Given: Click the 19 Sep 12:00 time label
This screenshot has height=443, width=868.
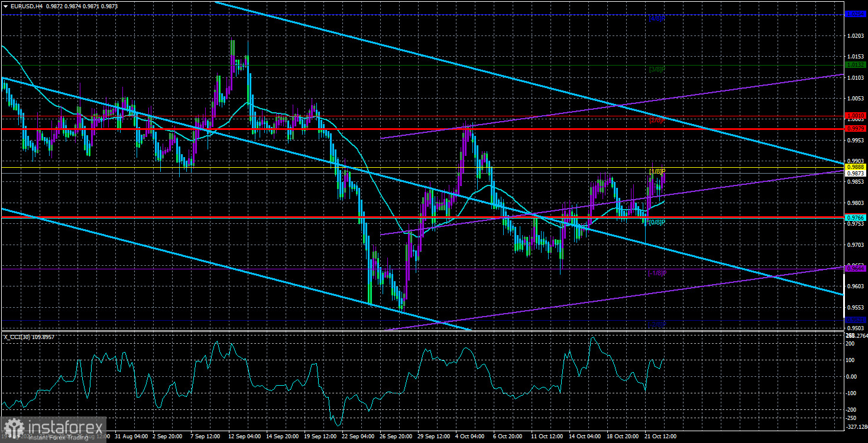Looking at the screenshot, I should coord(322,437).
